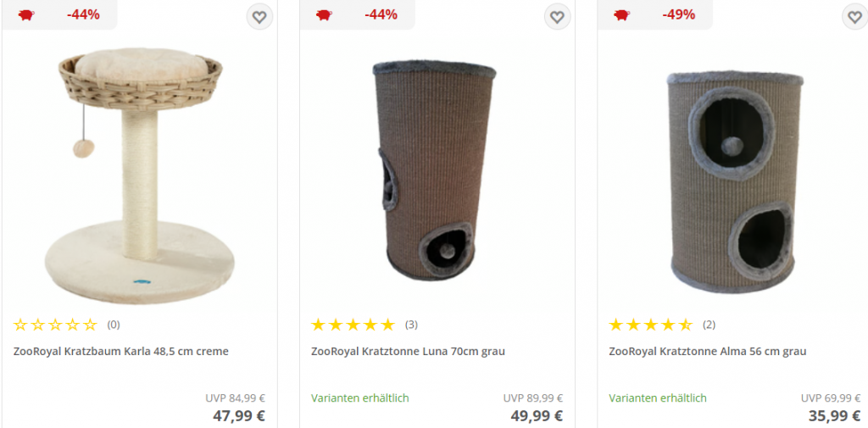Image resolution: width=868 pixels, height=428 pixels.
Task: Open star rating of Kratztonne Alma
Action: tap(651, 325)
